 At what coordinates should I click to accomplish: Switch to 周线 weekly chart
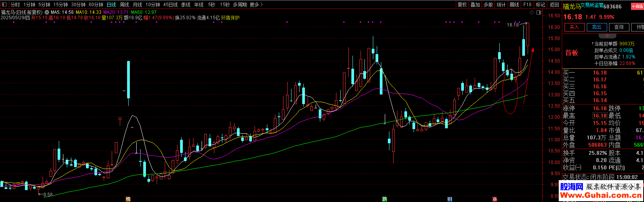pos(124,5)
